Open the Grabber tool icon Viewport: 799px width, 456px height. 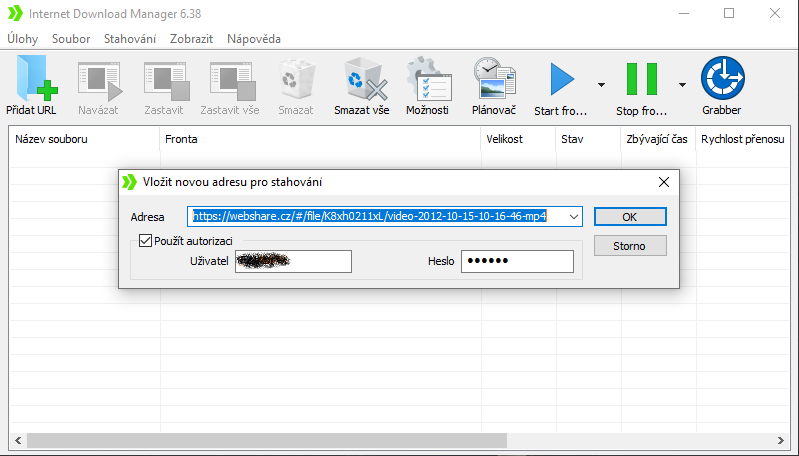click(723, 78)
